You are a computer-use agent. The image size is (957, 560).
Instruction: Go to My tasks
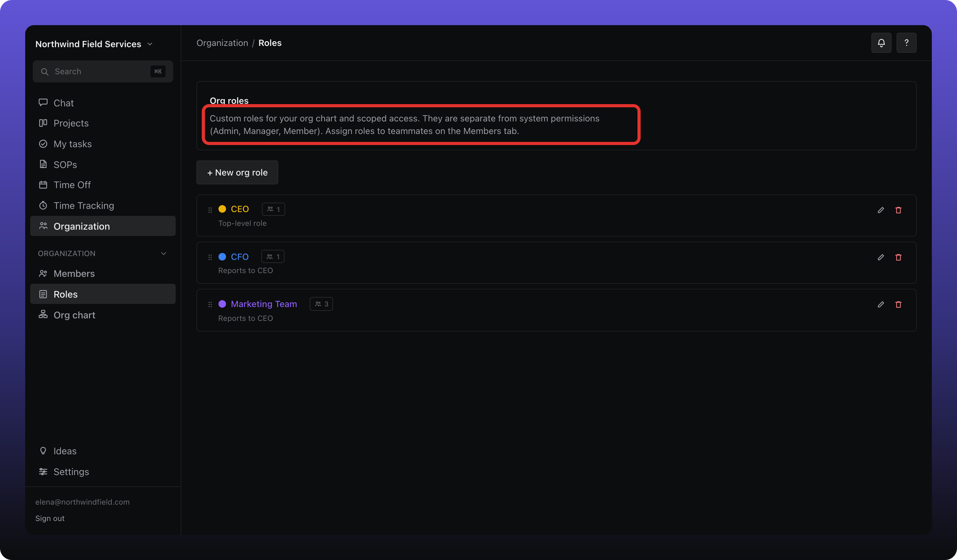(x=103, y=144)
